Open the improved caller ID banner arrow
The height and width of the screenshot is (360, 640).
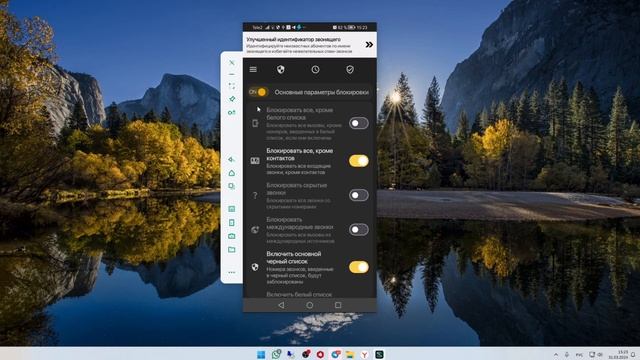[x=369, y=44]
